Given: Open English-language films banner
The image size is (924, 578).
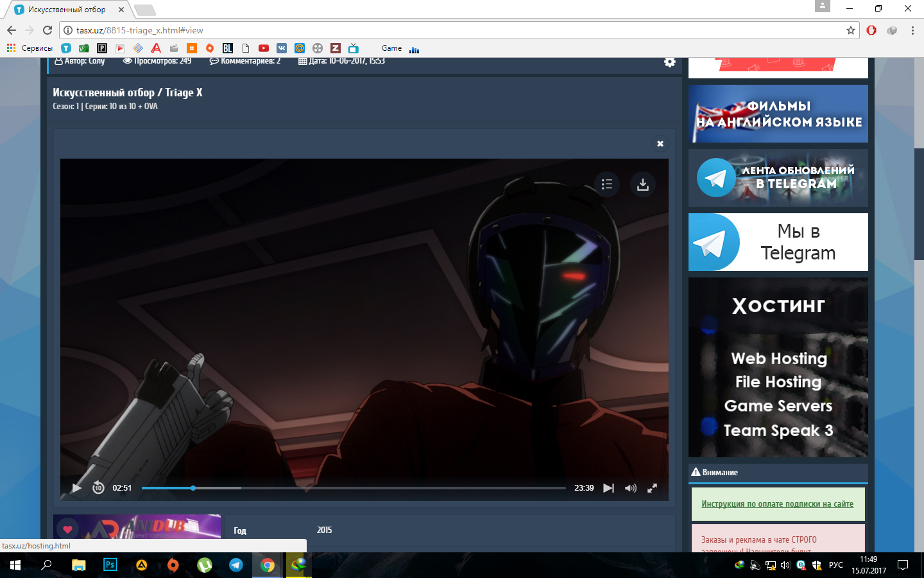Looking at the screenshot, I should click(778, 114).
